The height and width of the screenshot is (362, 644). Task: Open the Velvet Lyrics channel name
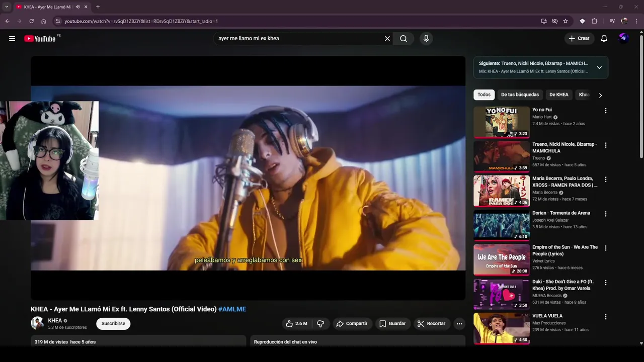coord(543,261)
